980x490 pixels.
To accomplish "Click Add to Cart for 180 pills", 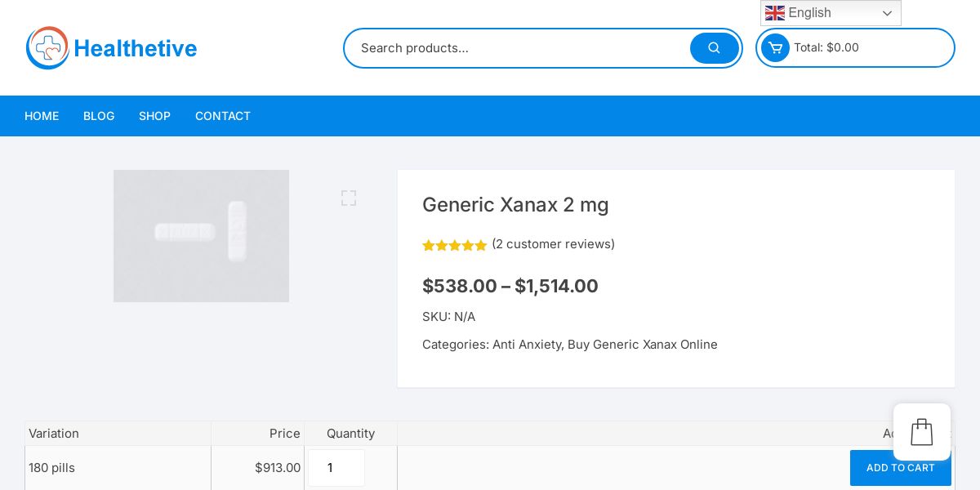I will tap(900, 468).
